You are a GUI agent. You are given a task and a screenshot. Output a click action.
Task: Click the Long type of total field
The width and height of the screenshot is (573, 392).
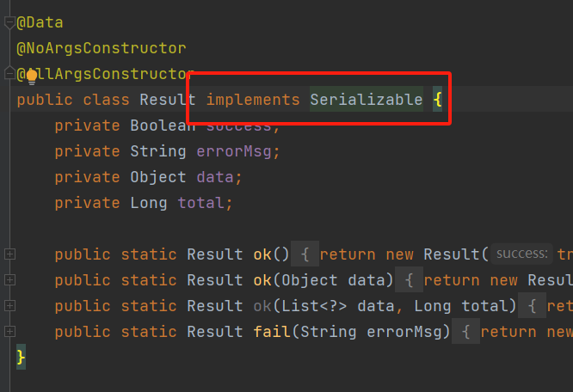click(x=149, y=203)
